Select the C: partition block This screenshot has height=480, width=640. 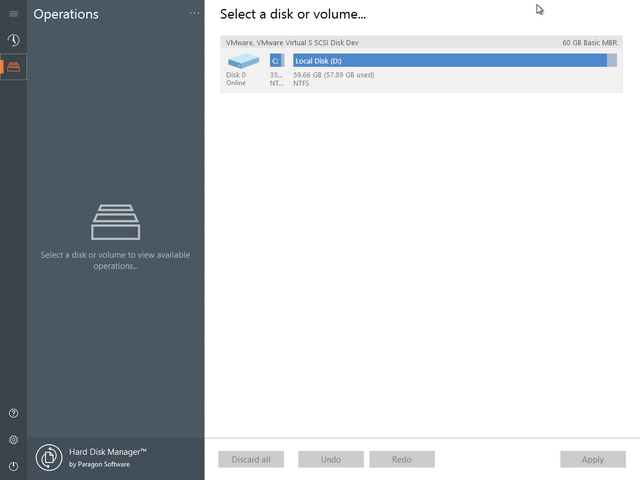click(x=276, y=61)
